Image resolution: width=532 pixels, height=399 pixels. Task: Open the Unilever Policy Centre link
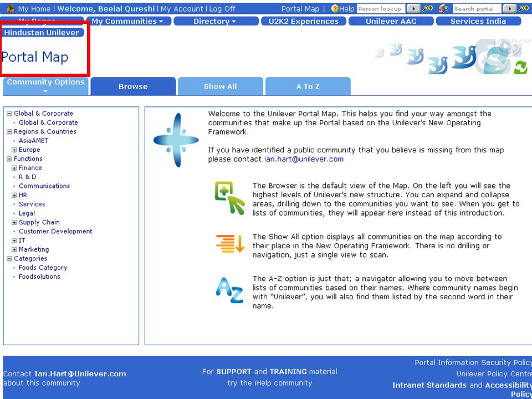click(x=494, y=374)
